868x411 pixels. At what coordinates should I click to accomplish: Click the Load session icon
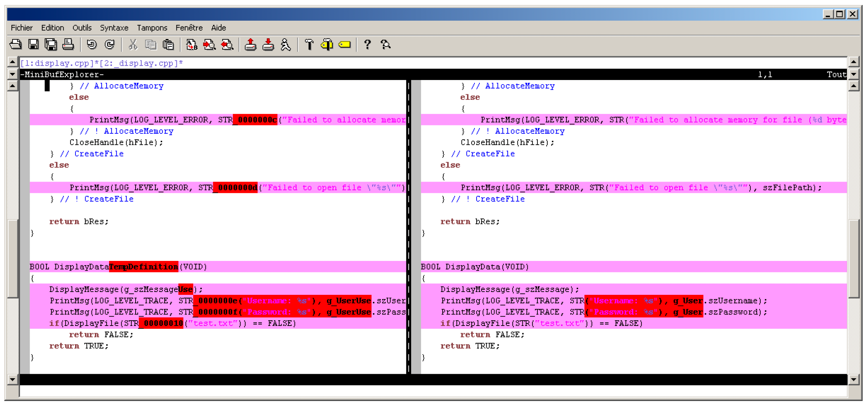(250, 45)
